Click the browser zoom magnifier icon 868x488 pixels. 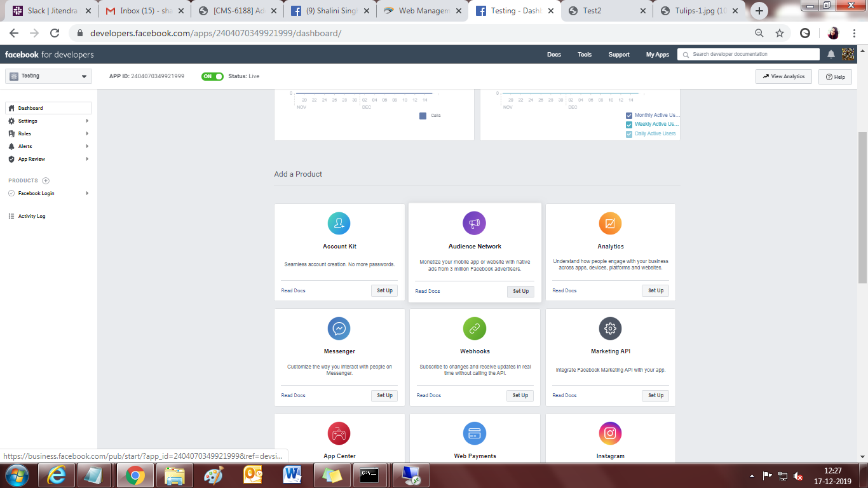click(759, 33)
